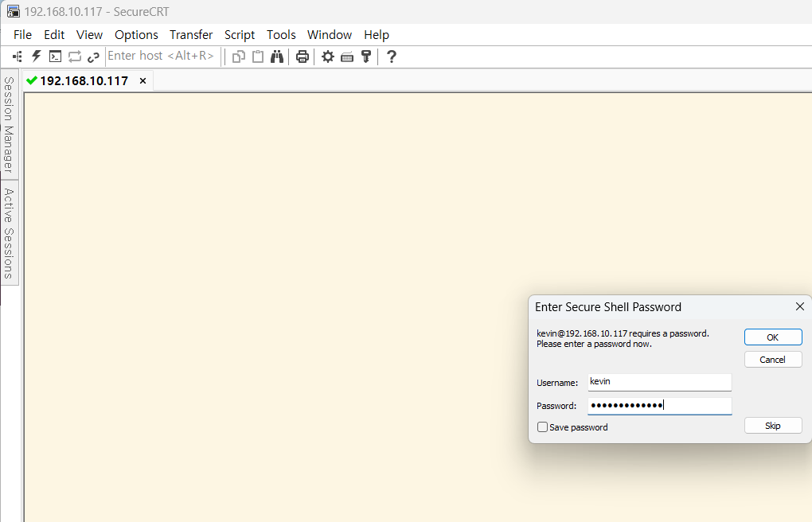
Task: Click the Print toolbar icon
Action: [x=303, y=56]
